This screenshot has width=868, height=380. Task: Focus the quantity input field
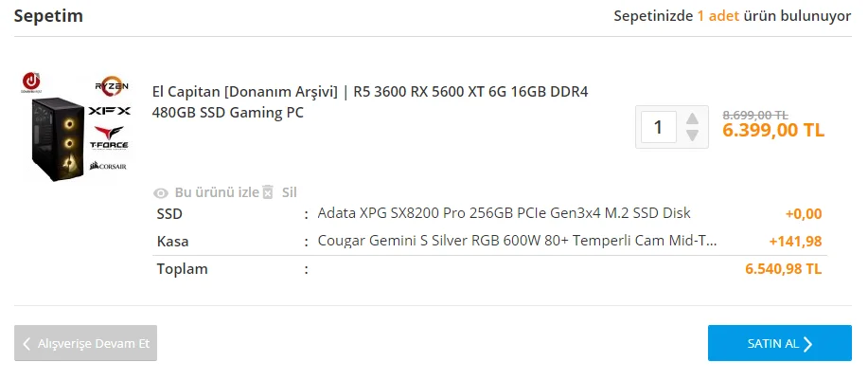(659, 126)
